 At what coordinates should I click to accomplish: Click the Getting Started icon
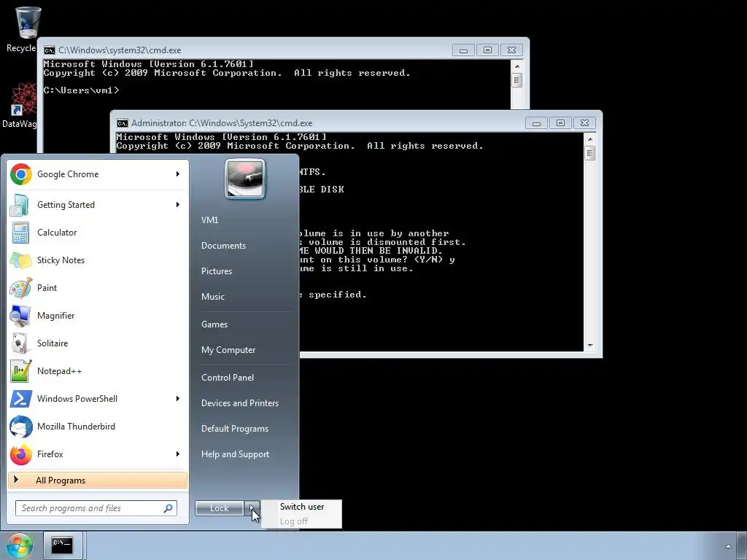20,205
